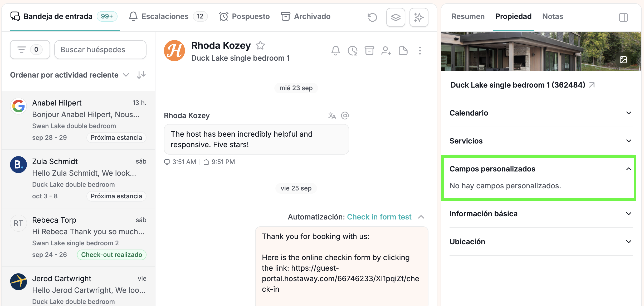Click the assign user icon
Viewport: 644px width, 306px height.
tap(386, 50)
